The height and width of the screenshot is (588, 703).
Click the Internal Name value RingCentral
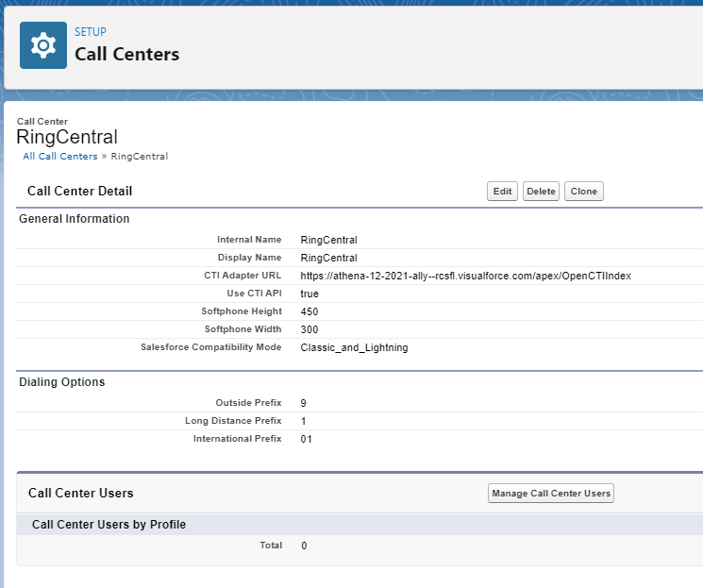pos(328,240)
